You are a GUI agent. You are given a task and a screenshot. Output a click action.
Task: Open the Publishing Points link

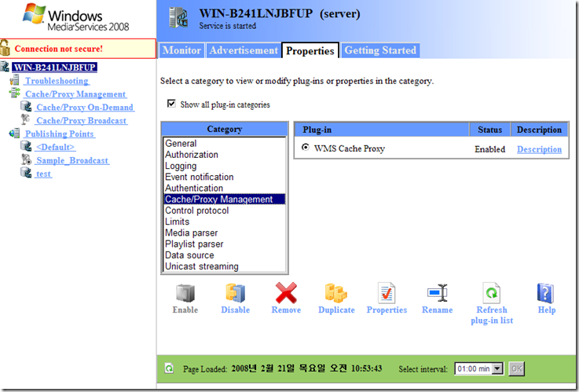coord(60,134)
